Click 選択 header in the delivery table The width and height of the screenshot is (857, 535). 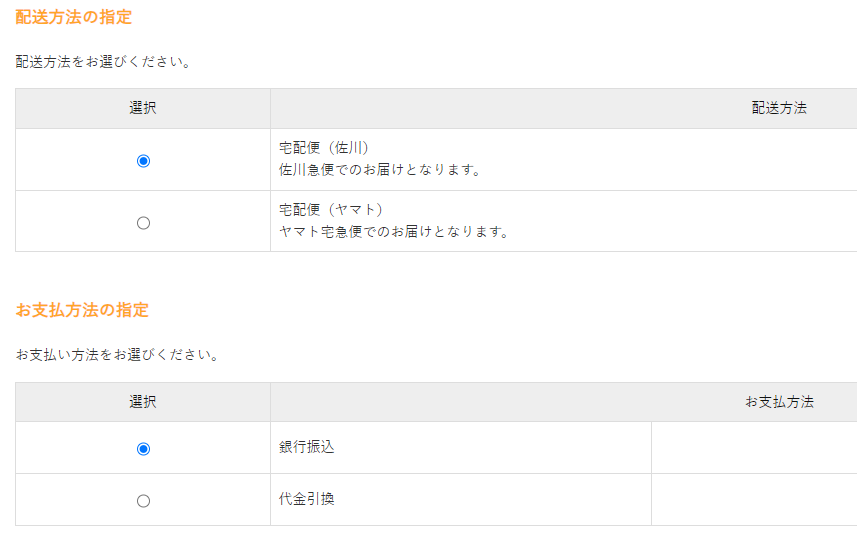[x=143, y=108]
